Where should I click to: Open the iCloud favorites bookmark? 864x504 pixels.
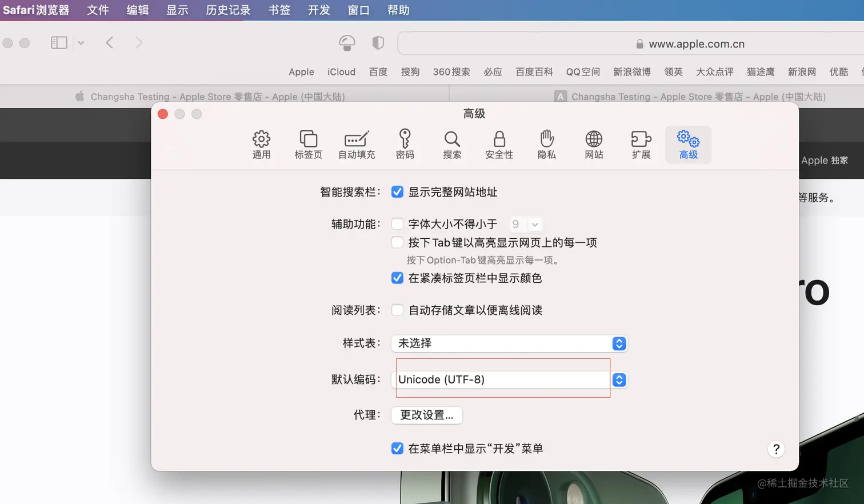point(341,72)
